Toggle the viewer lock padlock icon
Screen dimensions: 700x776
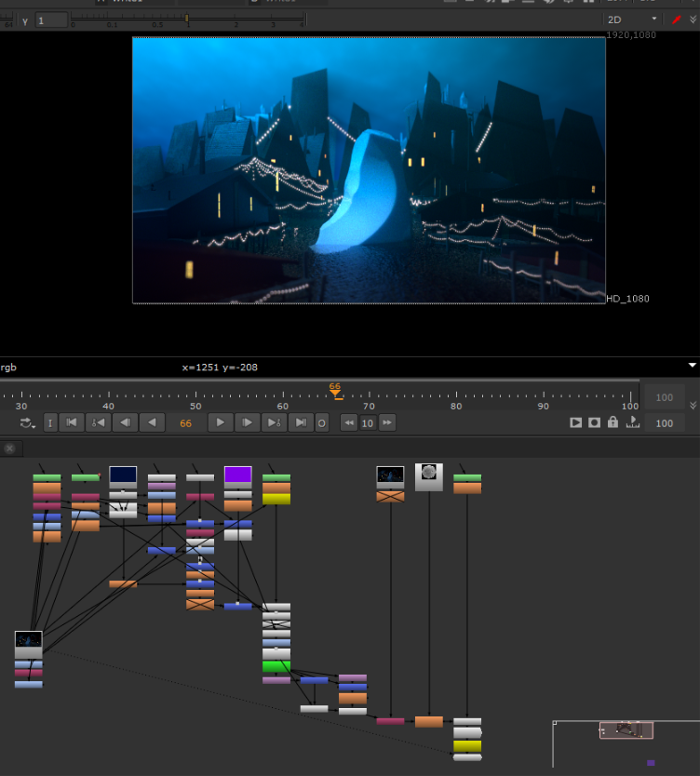tap(612, 422)
